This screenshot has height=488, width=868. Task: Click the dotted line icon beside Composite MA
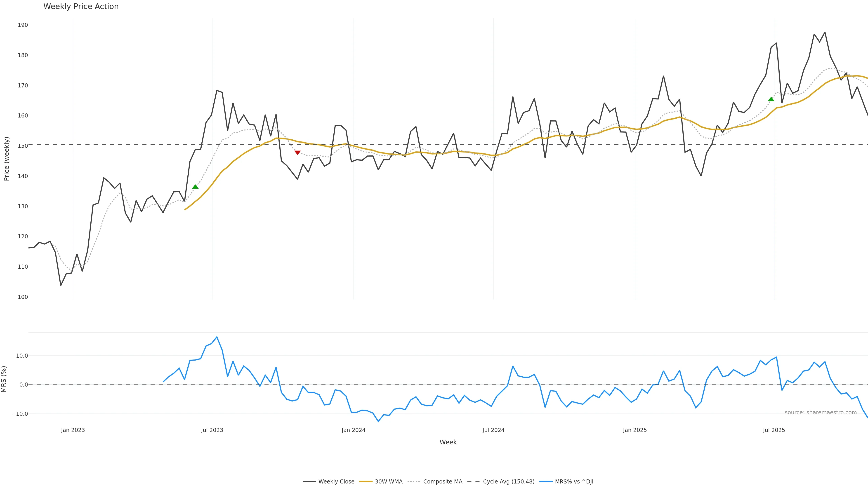tap(414, 482)
